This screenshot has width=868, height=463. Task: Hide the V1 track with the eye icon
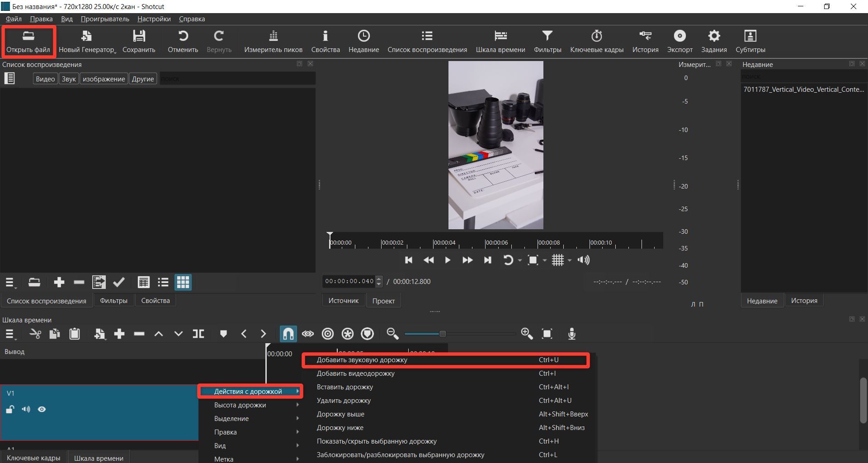[x=42, y=409]
